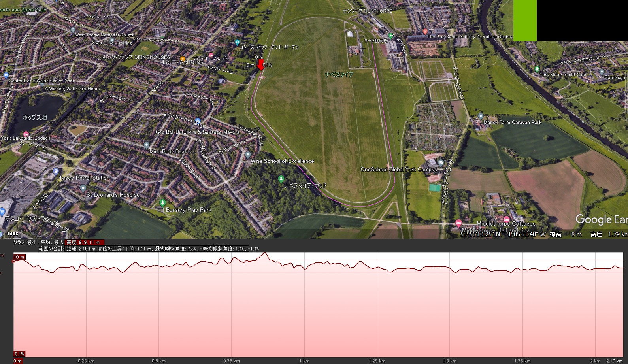Screen dimensions: 628x364
Task: Open the Tesco Petrol Station fuel pin
Action: point(55,172)
